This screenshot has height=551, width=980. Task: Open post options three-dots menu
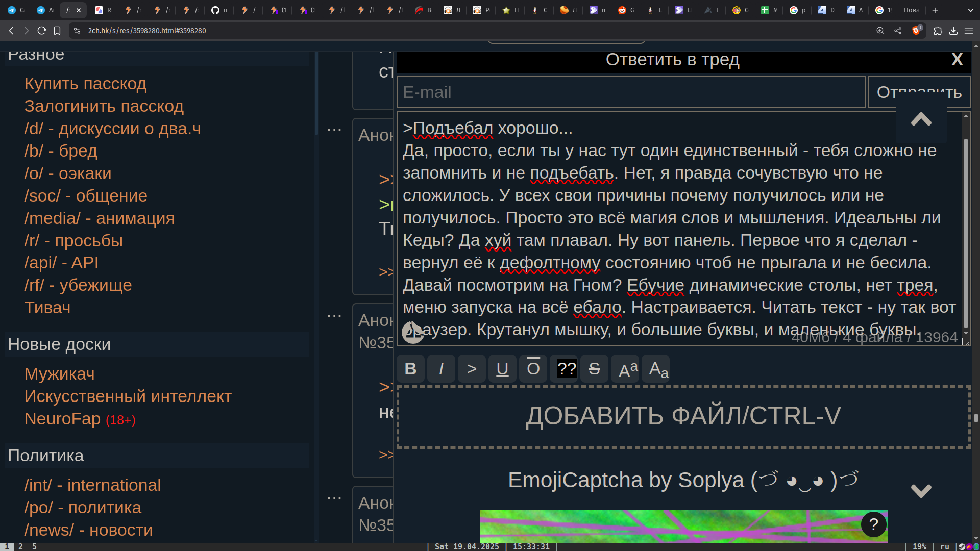tap(334, 130)
